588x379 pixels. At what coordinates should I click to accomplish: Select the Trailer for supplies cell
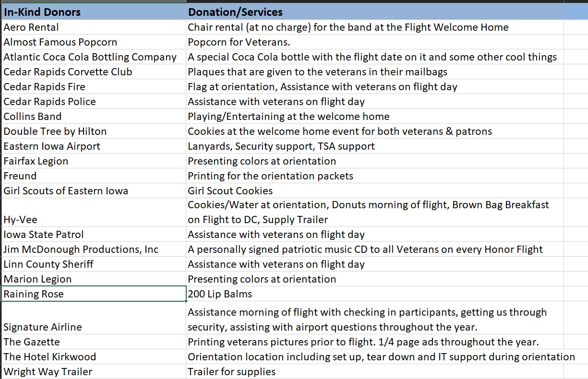point(374,372)
